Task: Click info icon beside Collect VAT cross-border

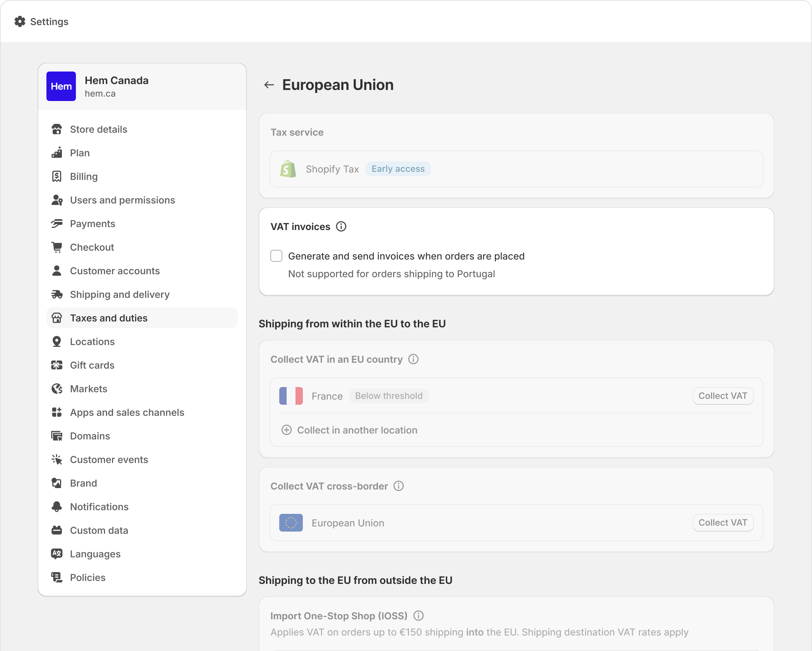Action: 399,486
